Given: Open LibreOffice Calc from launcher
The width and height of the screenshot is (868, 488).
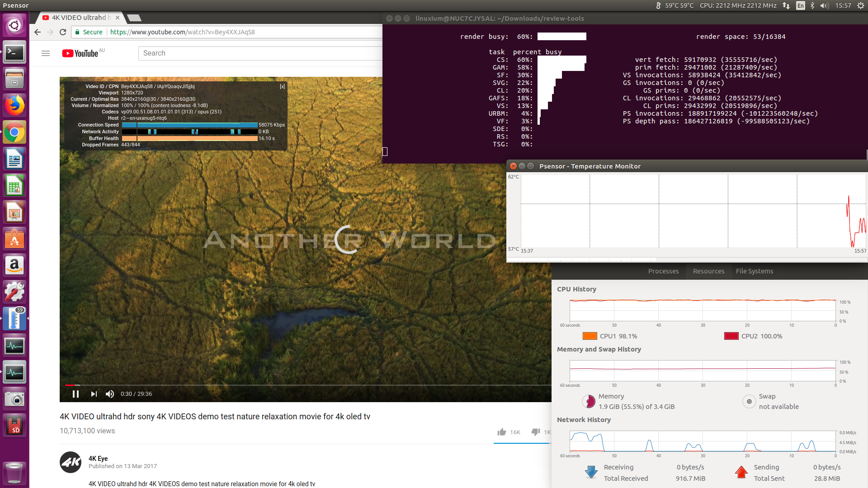Looking at the screenshot, I should click(x=14, y=186).
